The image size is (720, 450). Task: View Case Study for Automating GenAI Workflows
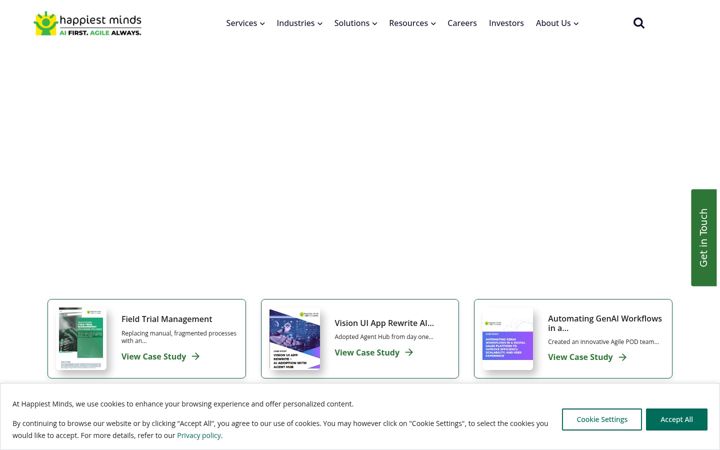pos(580,357)
